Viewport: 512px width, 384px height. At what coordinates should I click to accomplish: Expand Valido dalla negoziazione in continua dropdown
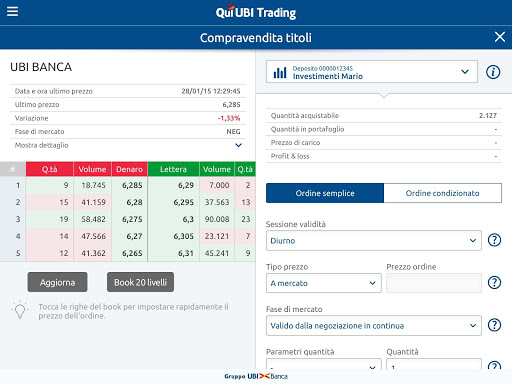[374, 325]
